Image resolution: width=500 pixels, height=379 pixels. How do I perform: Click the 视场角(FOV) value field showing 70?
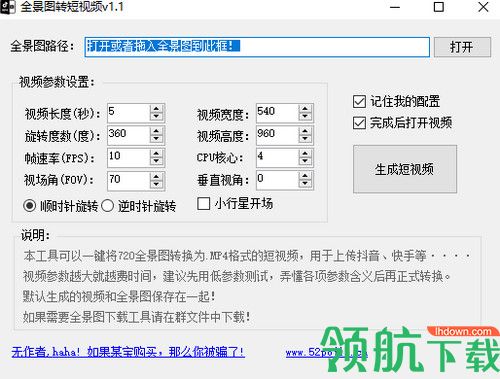point(128,180)
